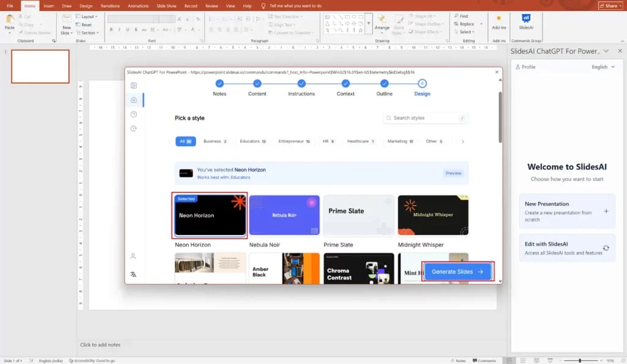
Task: Click the Generate Slides button
Action: pyautogui.click(x=457, y=272)
